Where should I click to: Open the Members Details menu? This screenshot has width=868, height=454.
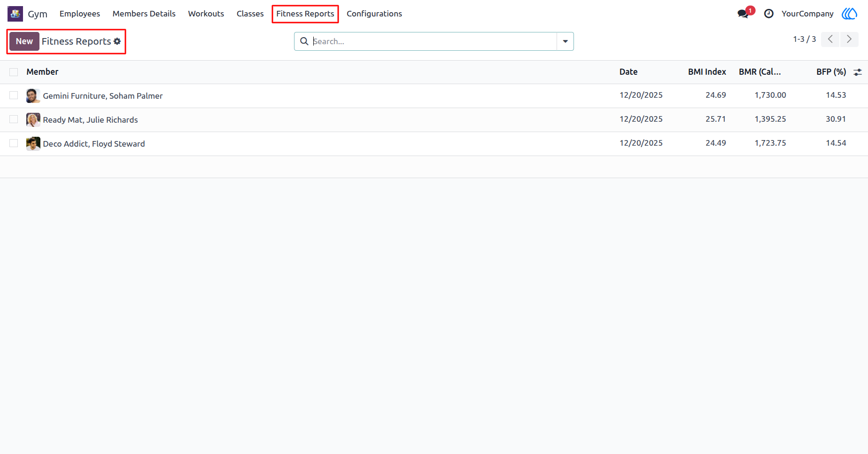tap(144, 14)
